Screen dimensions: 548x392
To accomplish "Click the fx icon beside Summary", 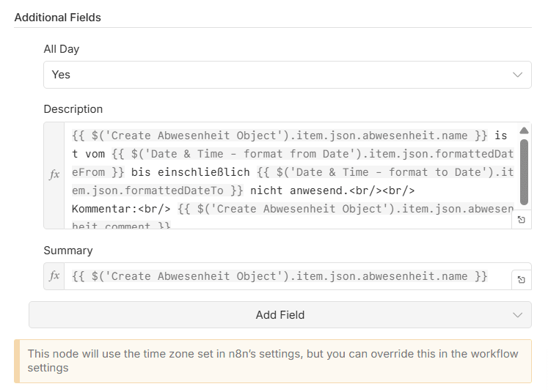I will pyautogui.click(x=54, y=276).
